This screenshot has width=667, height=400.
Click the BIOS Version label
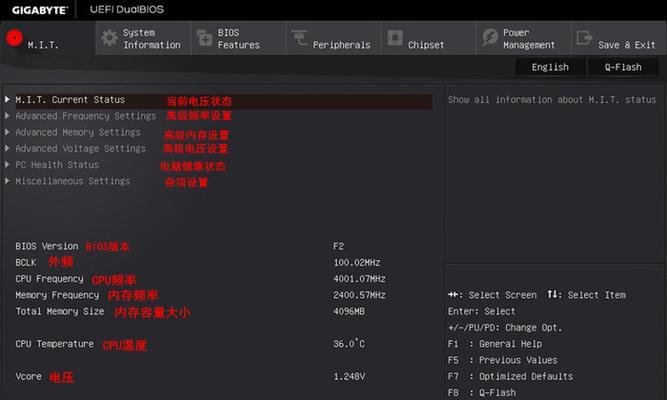coord(47,246)
